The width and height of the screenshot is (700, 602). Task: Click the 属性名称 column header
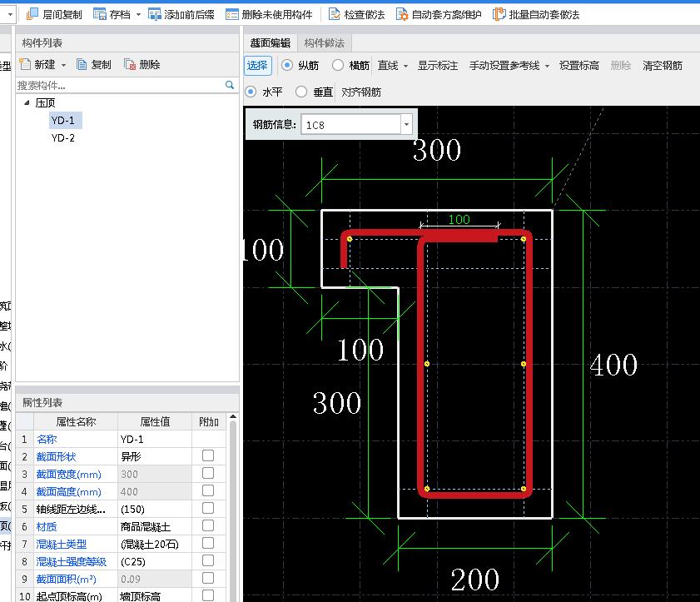tap(76, 421)
